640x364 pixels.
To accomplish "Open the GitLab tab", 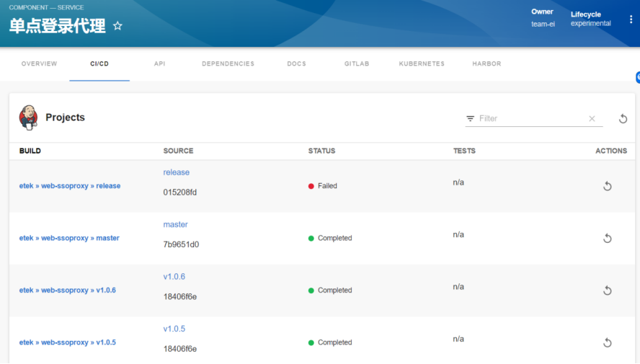I will (357, 64).
